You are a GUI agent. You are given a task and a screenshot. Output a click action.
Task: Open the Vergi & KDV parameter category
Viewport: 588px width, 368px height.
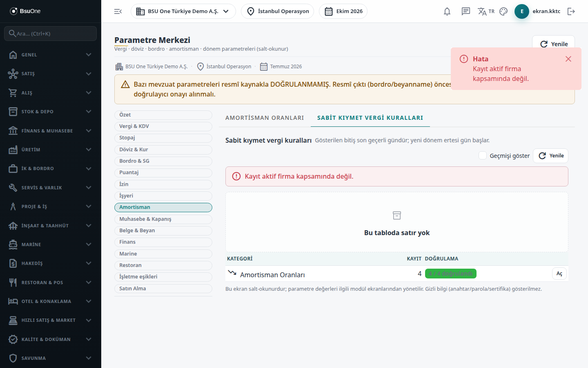[163, 126]
